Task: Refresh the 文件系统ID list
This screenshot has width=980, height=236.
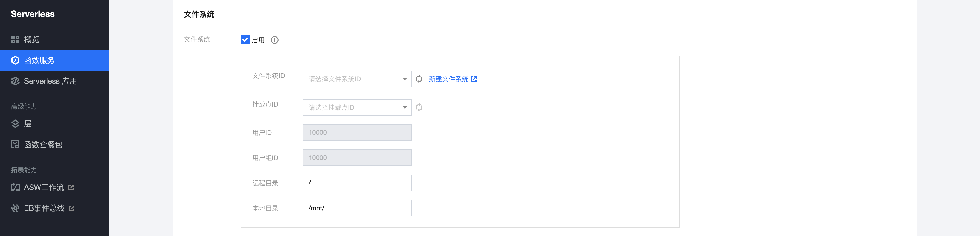Action: tap(419, 79)
